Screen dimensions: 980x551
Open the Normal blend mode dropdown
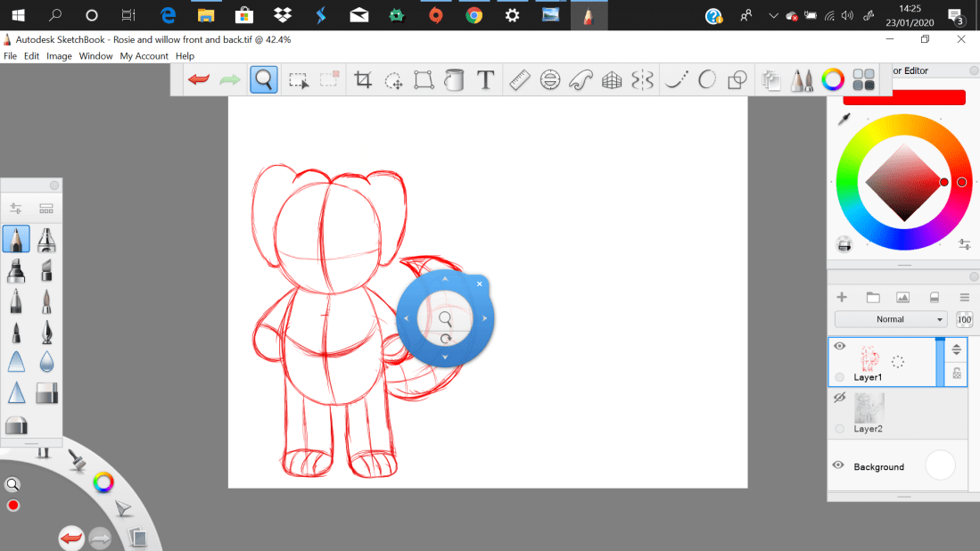(891, 319)
